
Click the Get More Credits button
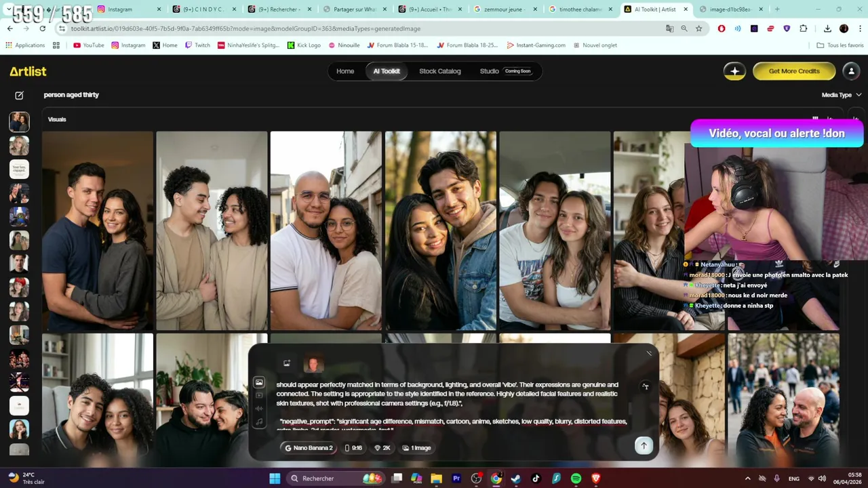click(794, 71)
